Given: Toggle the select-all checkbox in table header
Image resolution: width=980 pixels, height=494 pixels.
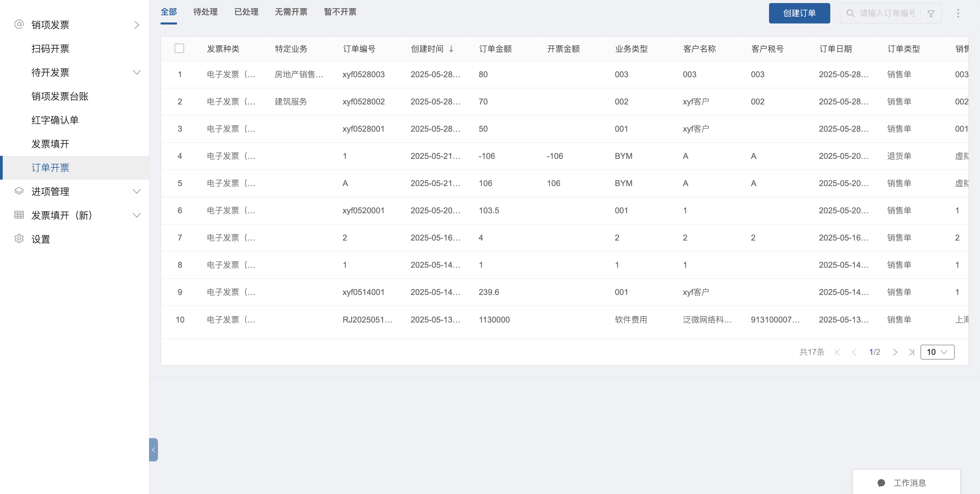Looking at the screenshot, I should [x=179, y=48].
